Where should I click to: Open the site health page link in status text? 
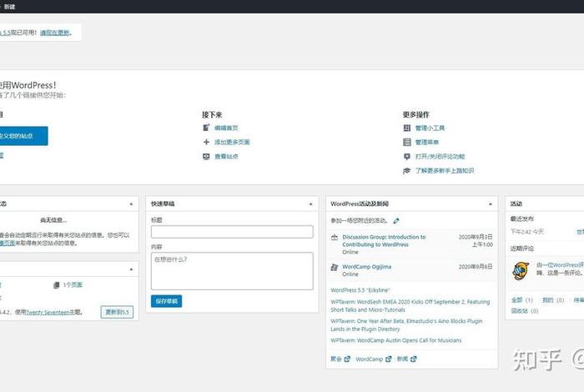(7, 243)
